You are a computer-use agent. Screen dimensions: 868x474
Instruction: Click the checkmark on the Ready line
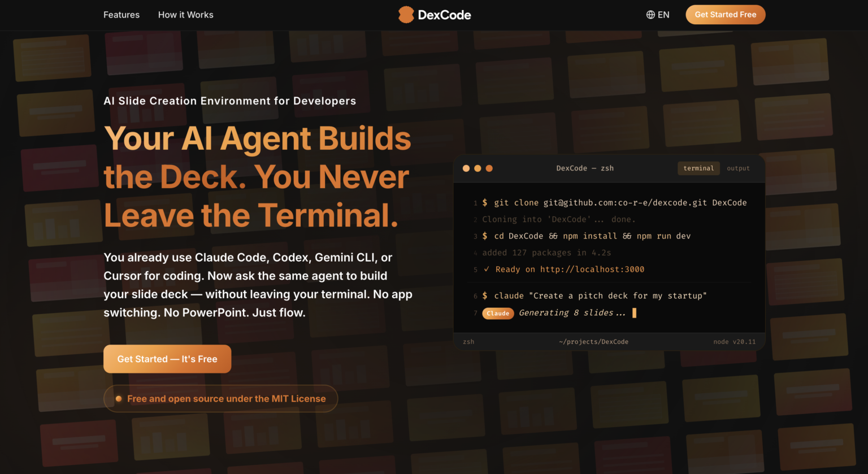click(x=487, y=269)
